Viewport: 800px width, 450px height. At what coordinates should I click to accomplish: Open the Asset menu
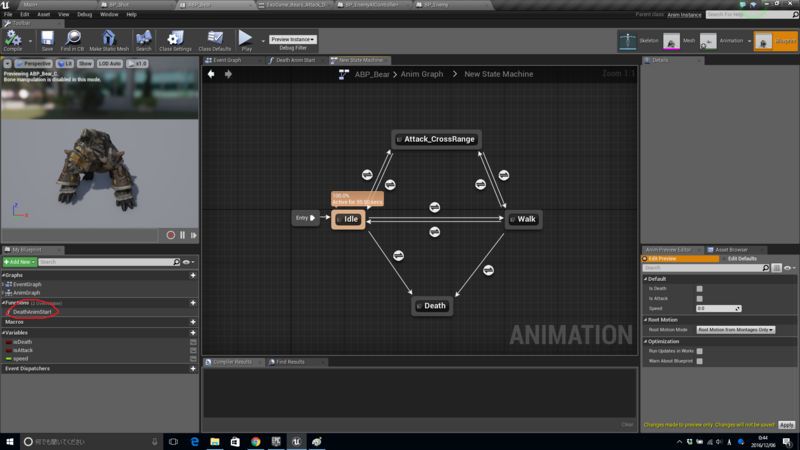43,14
